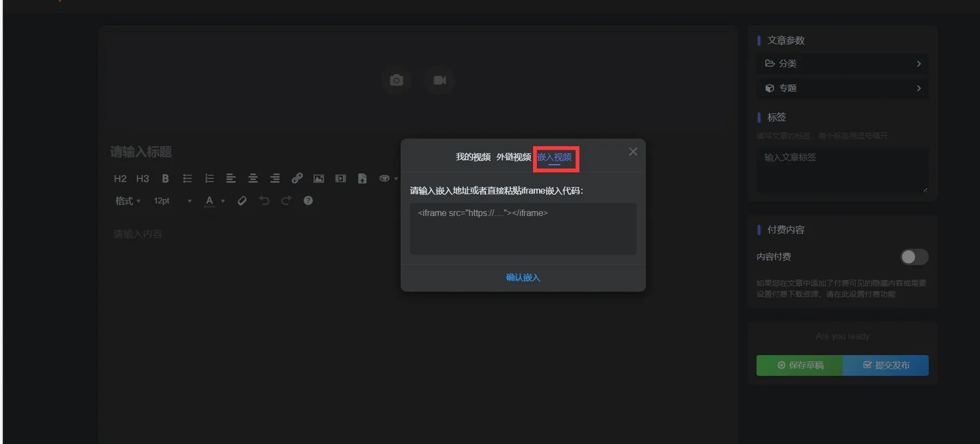Click the eraser clear formatting icon
Viewport: 980px width, 444px height.
pyautogui.click(x=242, y=201)
